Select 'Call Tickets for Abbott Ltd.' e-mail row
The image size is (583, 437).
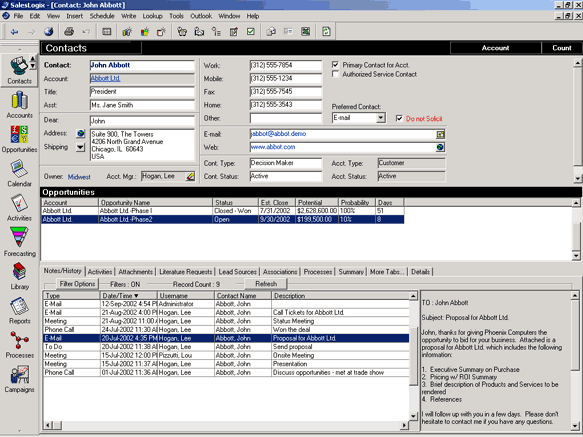pyautogui.click(x=226, y=313)
